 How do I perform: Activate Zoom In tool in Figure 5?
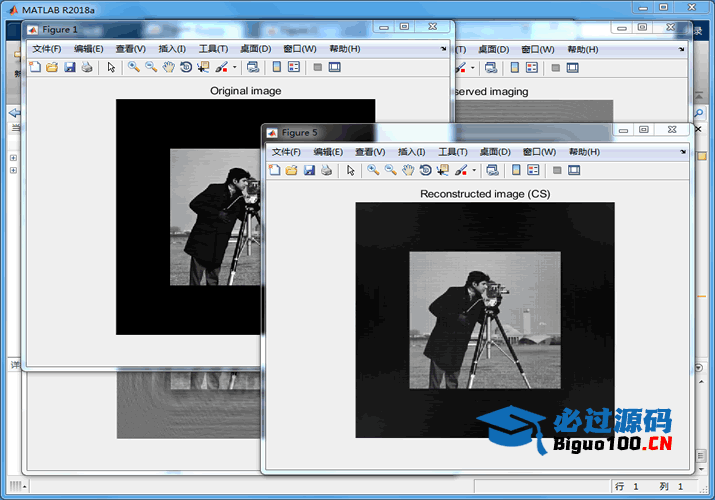tap(373, 170)
